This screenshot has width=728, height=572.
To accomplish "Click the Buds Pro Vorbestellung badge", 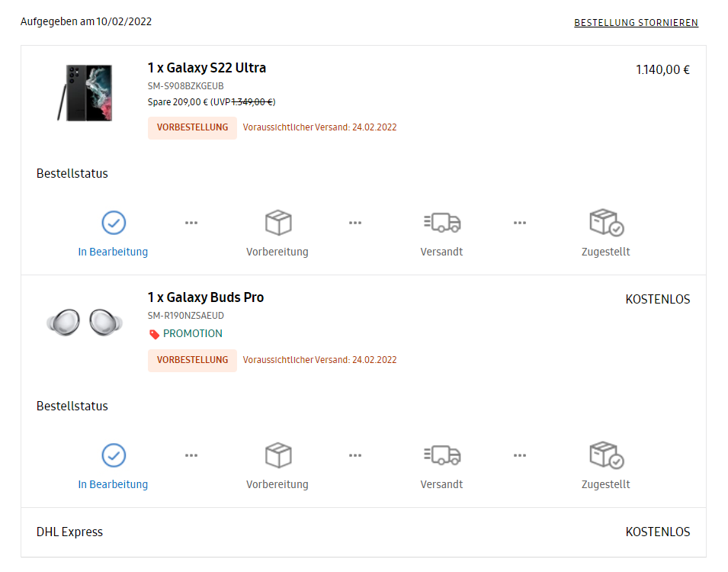I will coord(192,361).
